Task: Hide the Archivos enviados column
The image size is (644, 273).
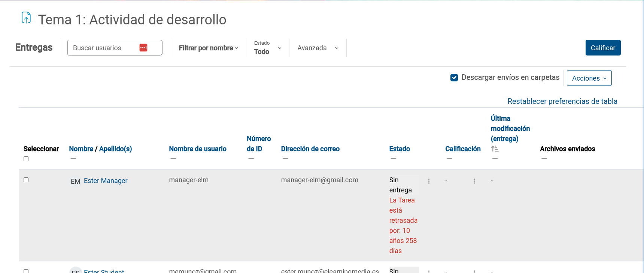Action: point(544,159)
